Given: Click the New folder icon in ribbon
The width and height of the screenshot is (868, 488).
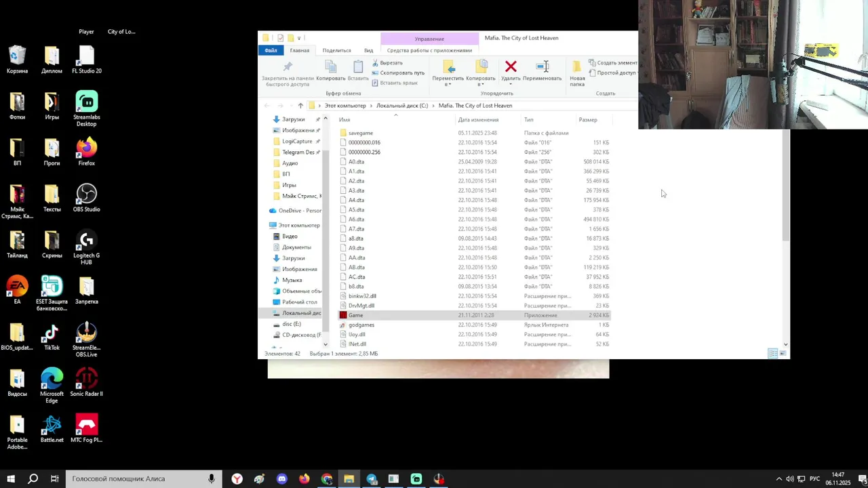Looking at the screenshot, I should coord(577,66).
